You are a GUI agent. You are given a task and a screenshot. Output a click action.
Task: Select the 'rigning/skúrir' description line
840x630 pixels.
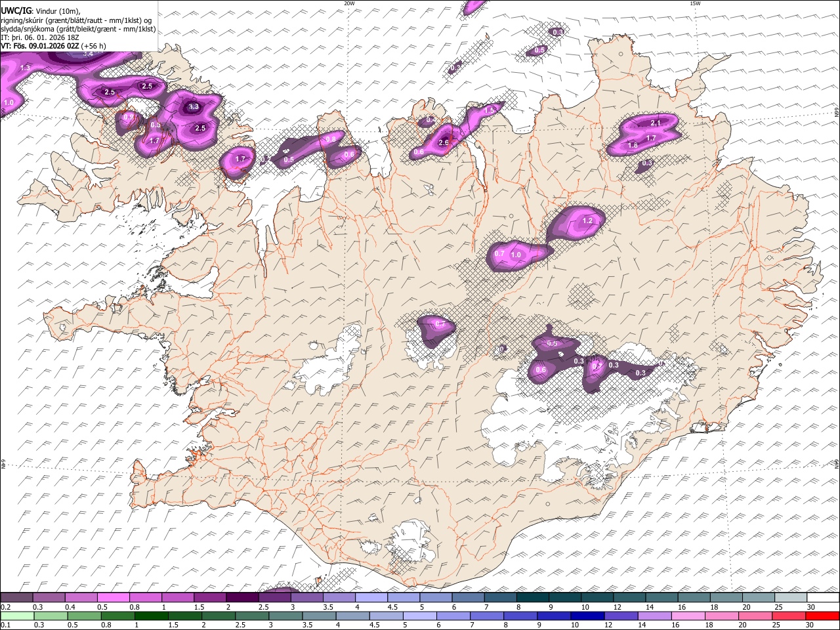coord(76,20)
